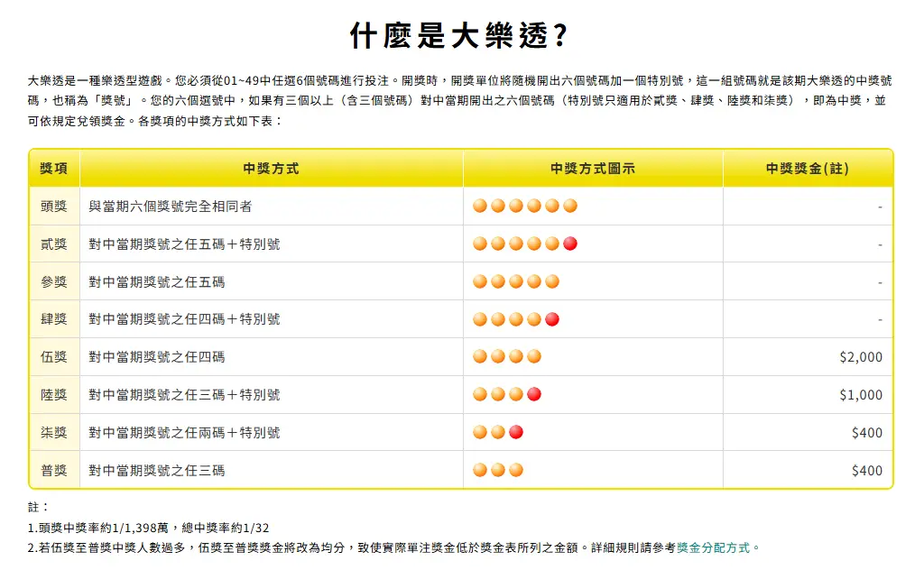The height and width of the screenshot is (570, 924).
Task: Click the 什麼是大樂透? page heading
Action: pyautogui.click(x=461, y=36)
